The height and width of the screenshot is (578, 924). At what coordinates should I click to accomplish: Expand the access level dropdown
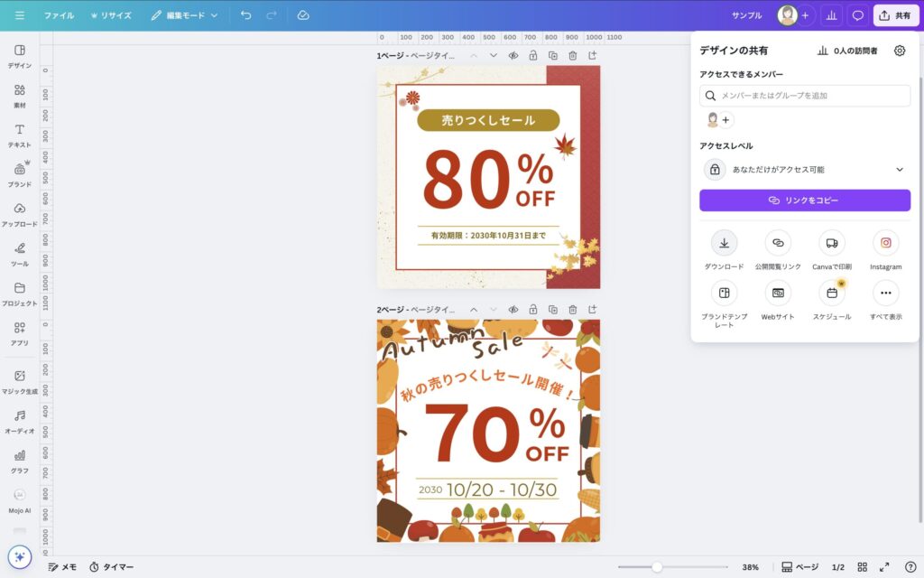899,170
